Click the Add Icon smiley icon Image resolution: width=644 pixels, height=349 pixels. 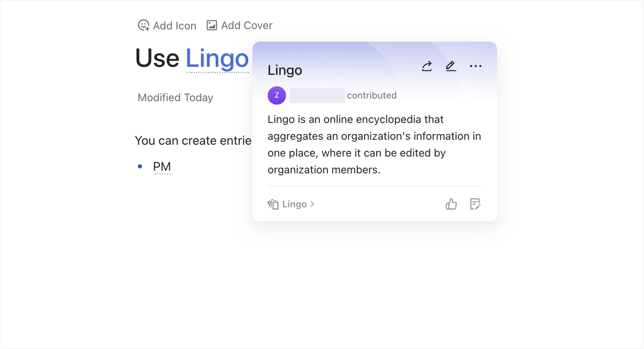143,25
